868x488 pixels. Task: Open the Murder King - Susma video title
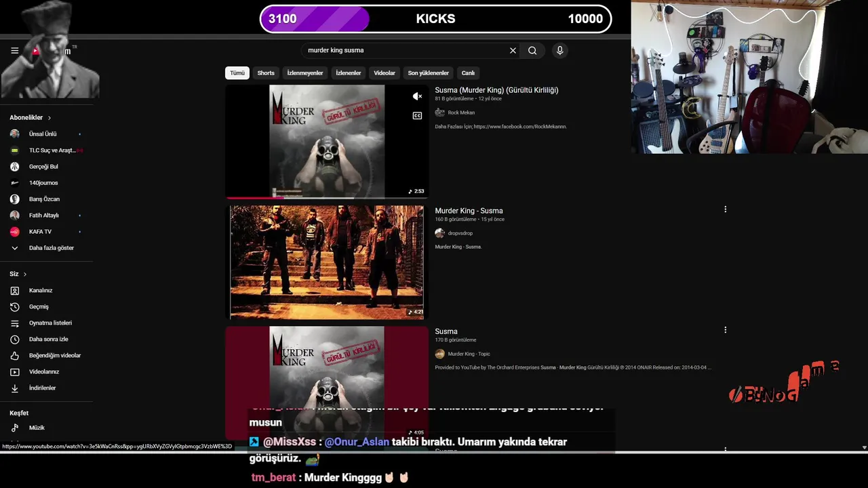pyautogui.click(x=469, y=211)
